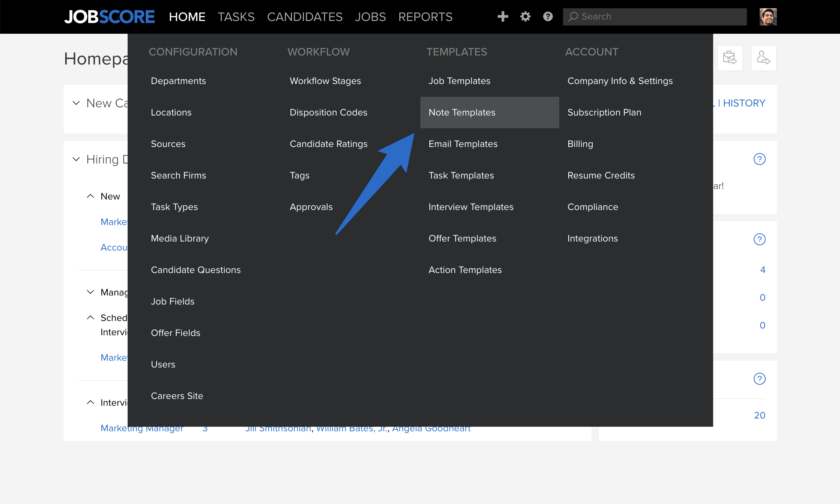Click the count link 20
Screen dimensions: 840x504
pyautogui.click(x=760, y=415)
